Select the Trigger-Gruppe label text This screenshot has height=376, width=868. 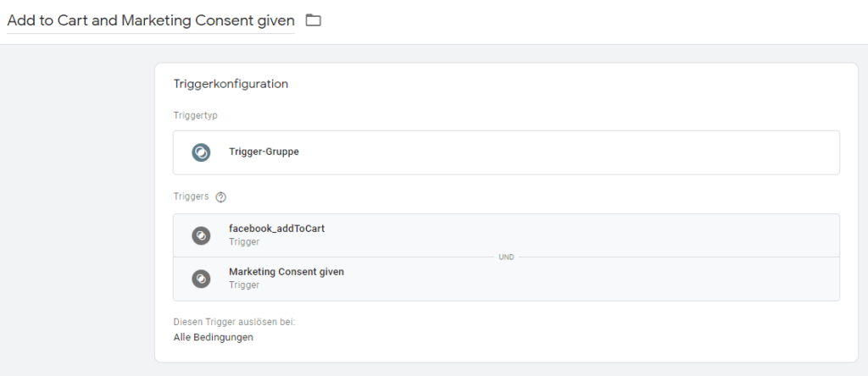coord(264,152)
